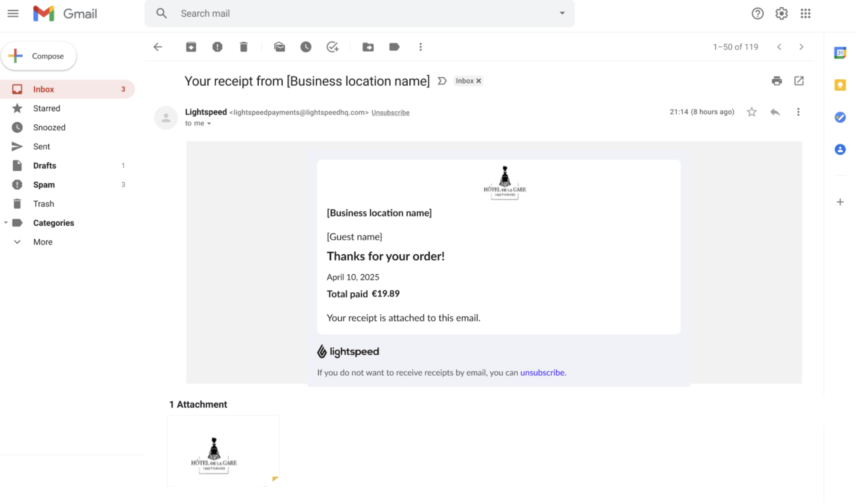Go to the Spam folder
Viewport: 861px width, 504px height.
pos(44,185)
